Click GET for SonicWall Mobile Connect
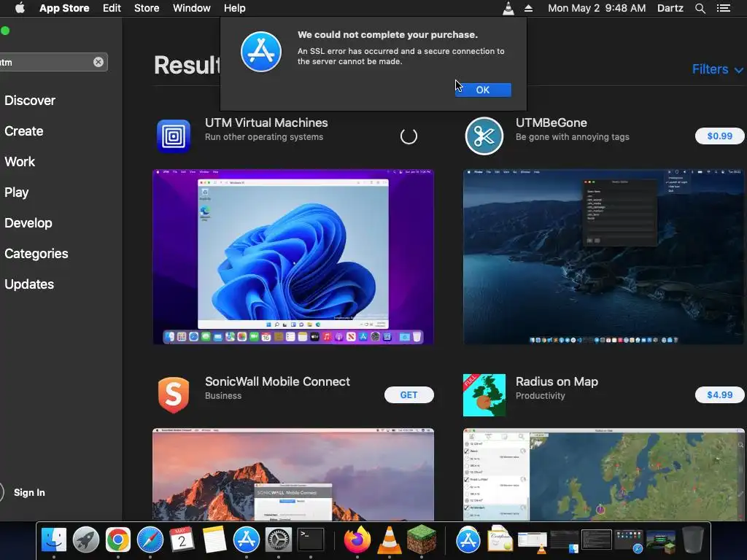This screenshot has width=747, height=560. (x=409, y=395)
